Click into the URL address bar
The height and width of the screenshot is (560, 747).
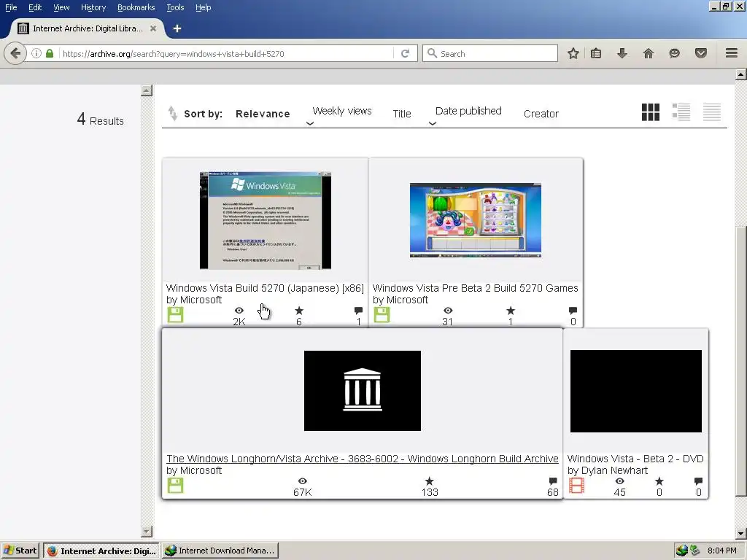(226, 53)
